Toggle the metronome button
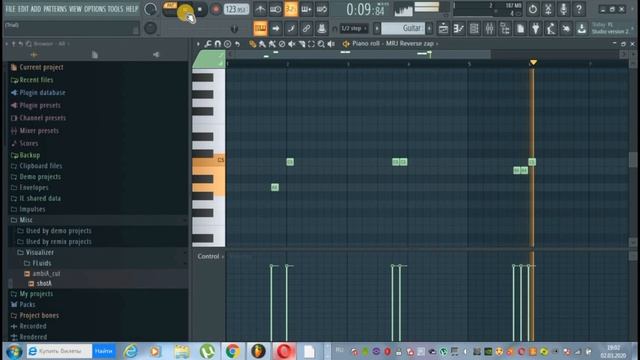Screen dimensions: 640x360 click(x=260, y=9)
